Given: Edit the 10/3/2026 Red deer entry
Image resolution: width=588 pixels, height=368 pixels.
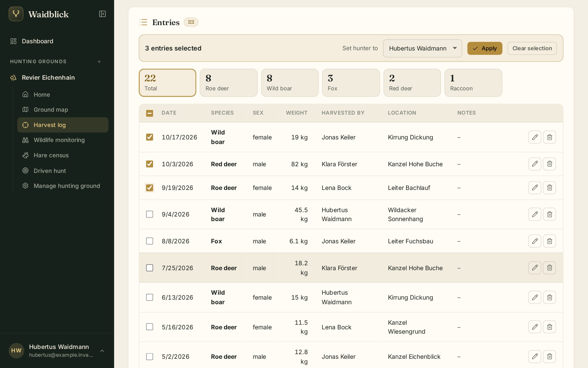Looking at the screenshot, I should [x=535, y=164].
